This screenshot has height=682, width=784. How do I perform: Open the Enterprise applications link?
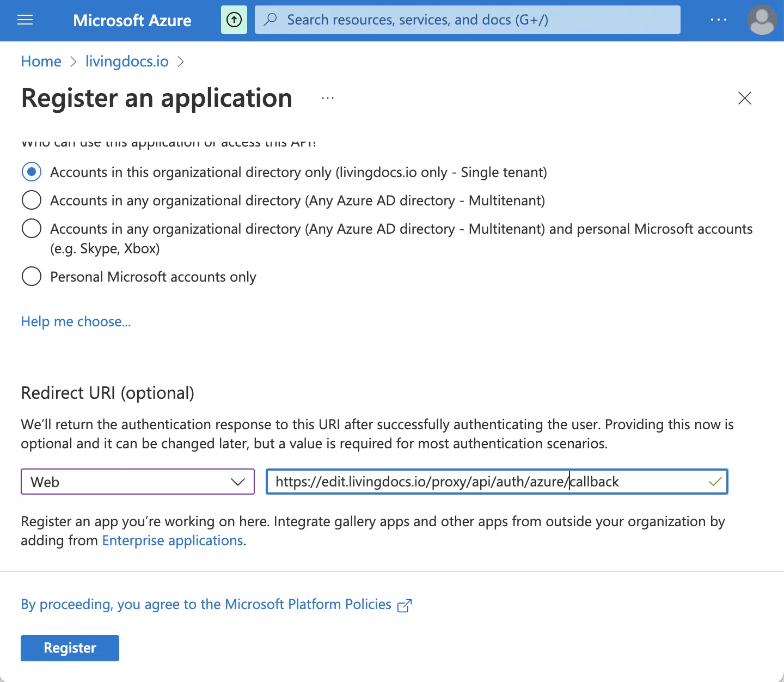[173, 540]
